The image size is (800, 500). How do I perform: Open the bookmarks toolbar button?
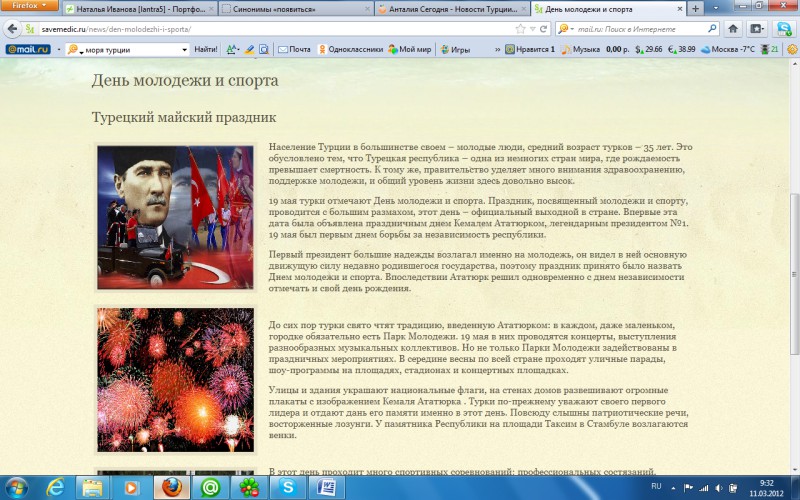[757, 29]
